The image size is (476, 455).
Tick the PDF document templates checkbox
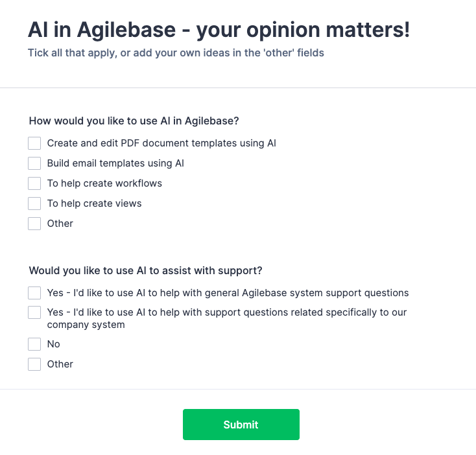click(34, 143)
